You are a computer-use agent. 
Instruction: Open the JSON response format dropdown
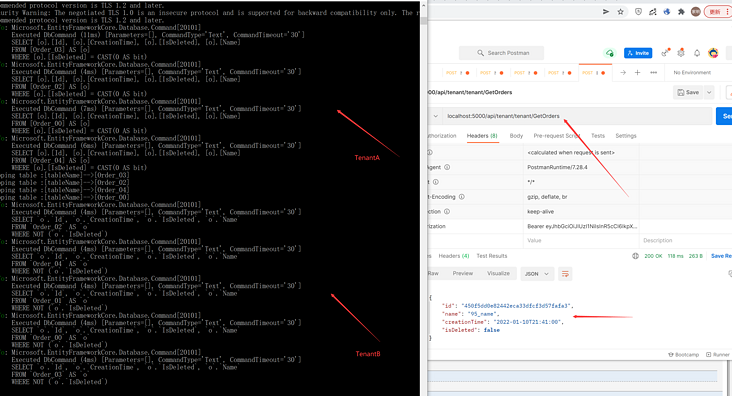coord(537,274)
